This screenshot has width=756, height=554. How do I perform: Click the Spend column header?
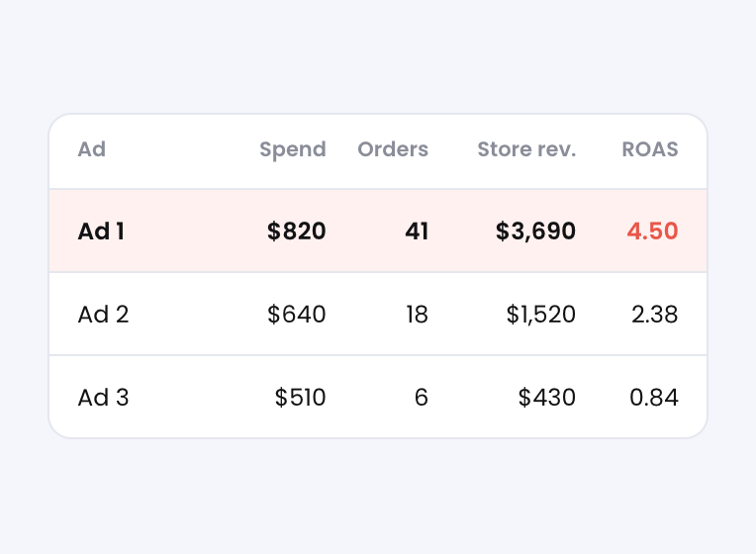tap(293, 150)
